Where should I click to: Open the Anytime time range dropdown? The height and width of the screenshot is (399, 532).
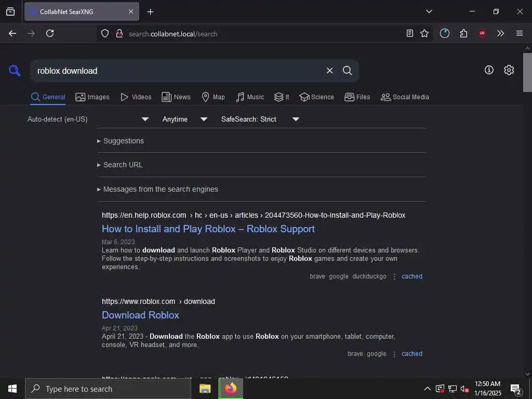[185, 119]
